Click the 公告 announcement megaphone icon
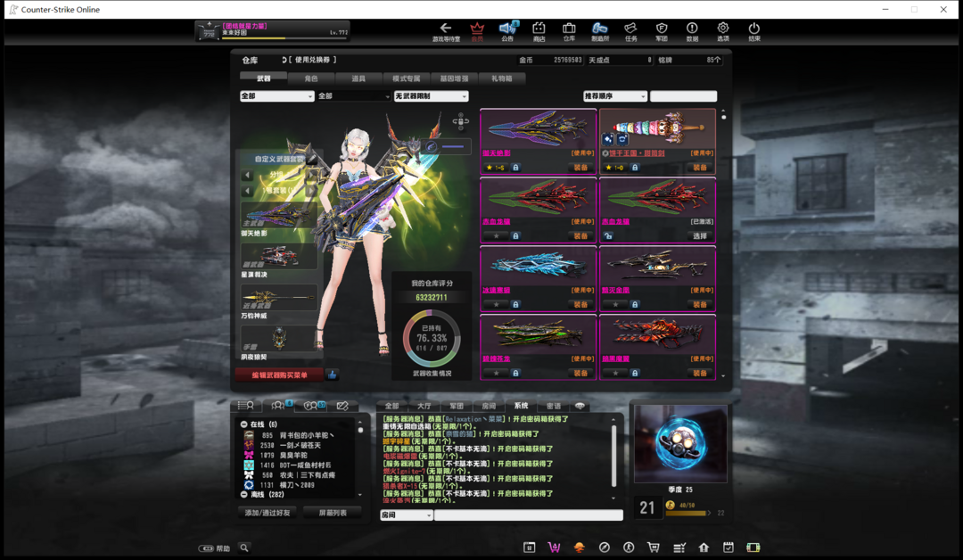Viewport: 963px width, 560px height. coord(507,31)
